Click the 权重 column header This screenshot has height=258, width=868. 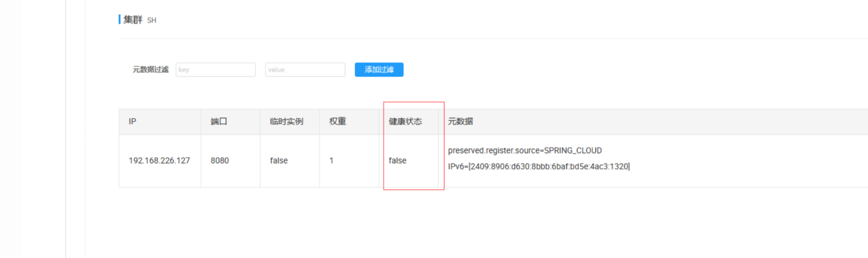click(338, 121)
